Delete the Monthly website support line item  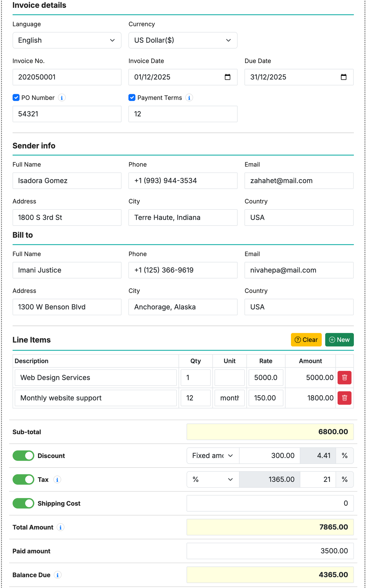point(344,398)
